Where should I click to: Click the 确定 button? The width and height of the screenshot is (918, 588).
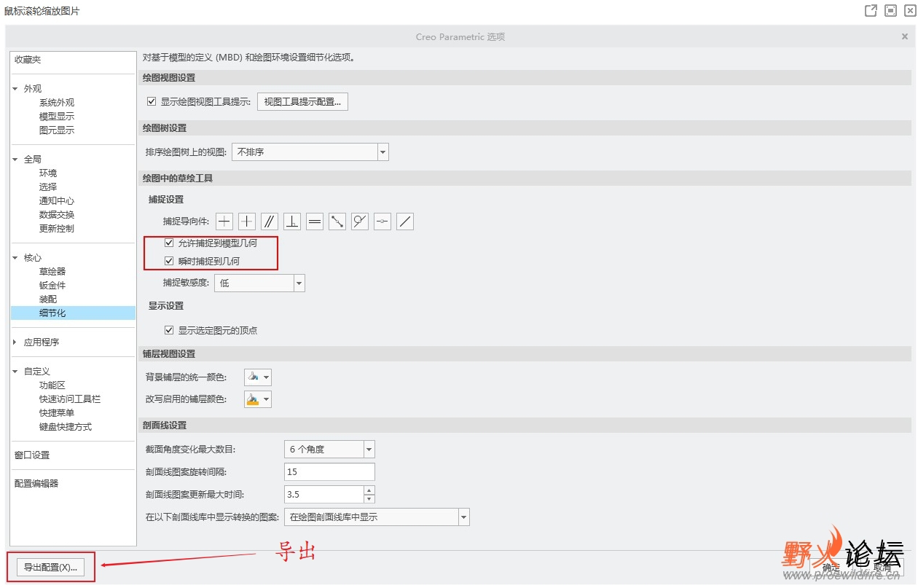point(831,568)
